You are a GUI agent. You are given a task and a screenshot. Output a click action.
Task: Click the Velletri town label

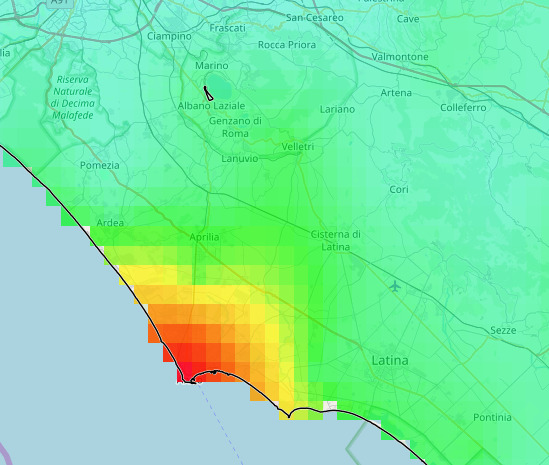298,146
